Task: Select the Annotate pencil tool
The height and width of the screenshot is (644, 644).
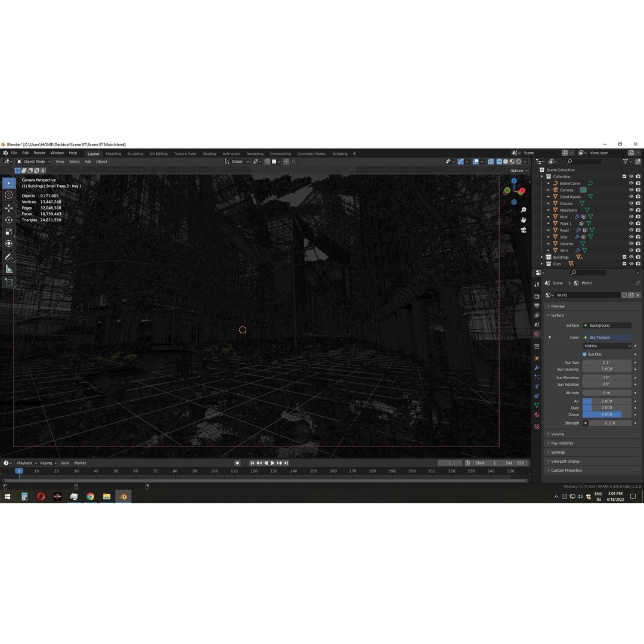Action: click(8, 257)
